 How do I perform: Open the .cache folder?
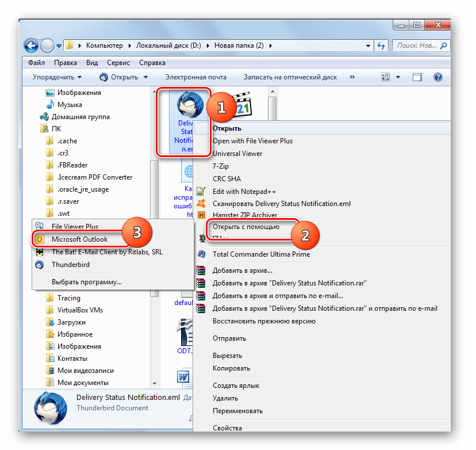coord(62,141)
